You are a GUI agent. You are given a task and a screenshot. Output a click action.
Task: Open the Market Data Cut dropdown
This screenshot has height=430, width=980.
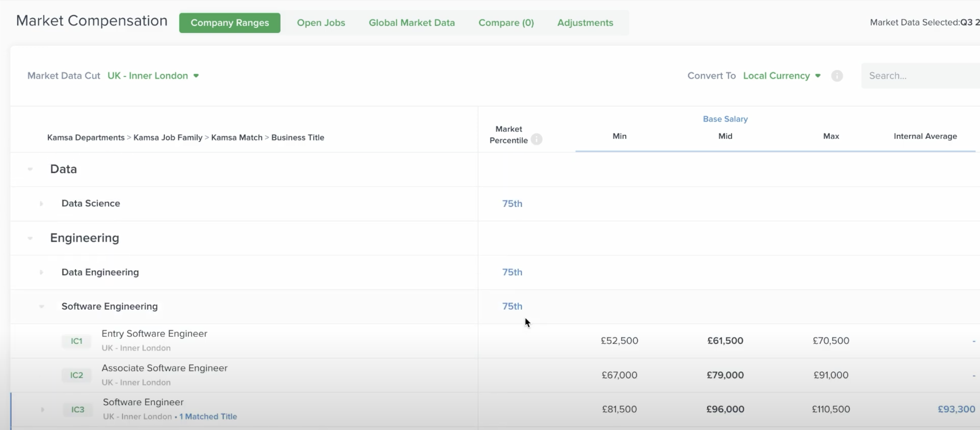click(153, 76)
